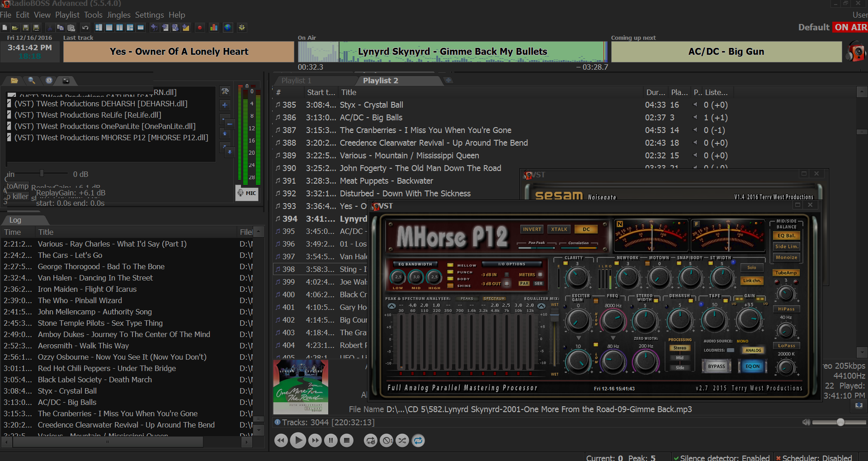Click the INVERT button
868x461 pixels.
coord(532,229)
